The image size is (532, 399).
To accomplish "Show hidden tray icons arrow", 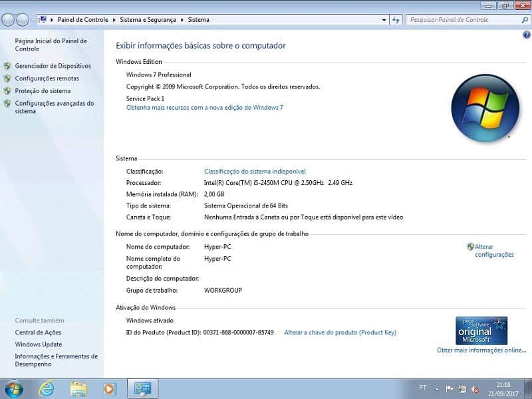I will [x=437, y=390].
